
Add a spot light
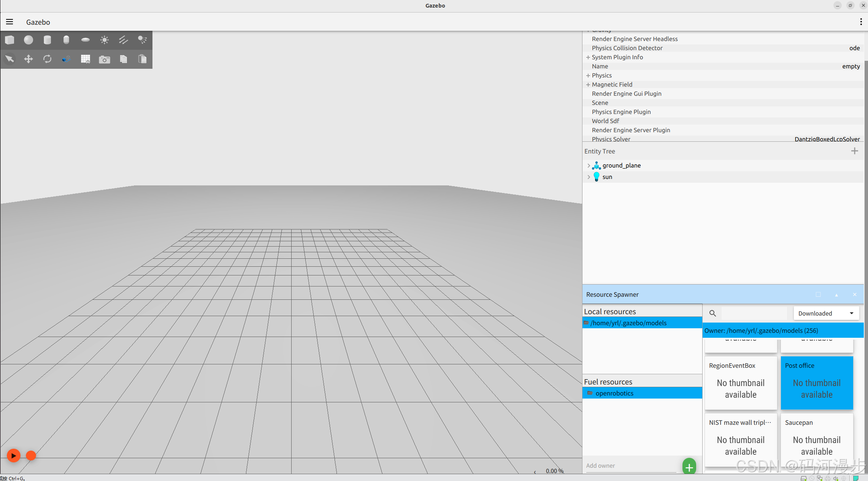click(x=142, y=40)
